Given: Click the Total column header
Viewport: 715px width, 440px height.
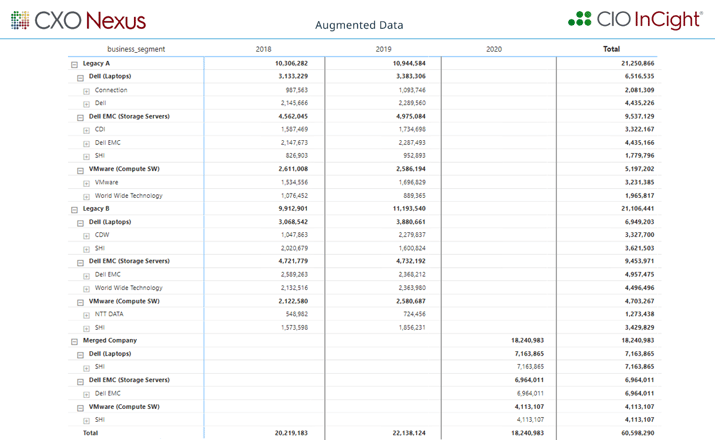Looking at the screenshot, I should click(611, 49).
